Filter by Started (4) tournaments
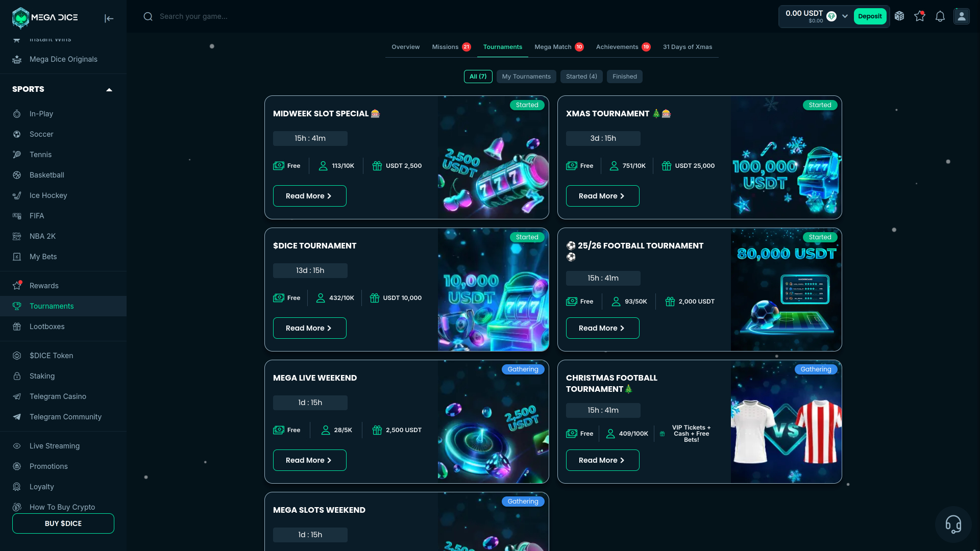 tap(581, 77)
